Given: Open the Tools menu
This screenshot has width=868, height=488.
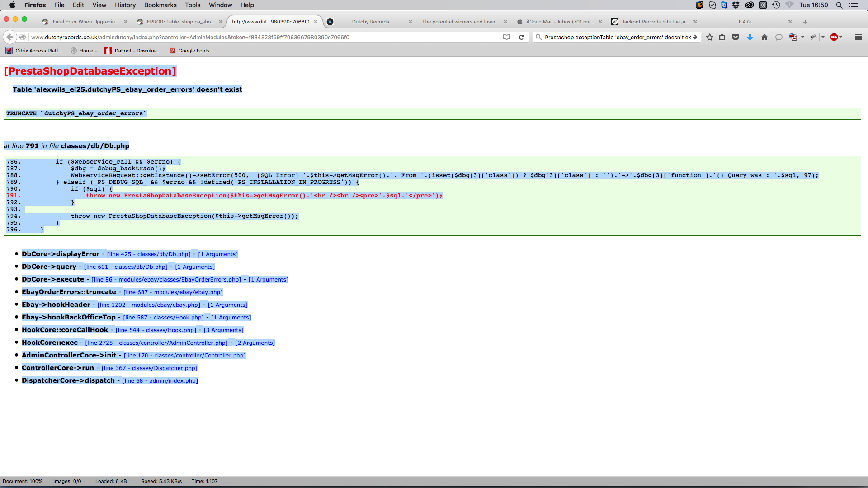Looking at the screenshot, I should (x=193, y=5).
